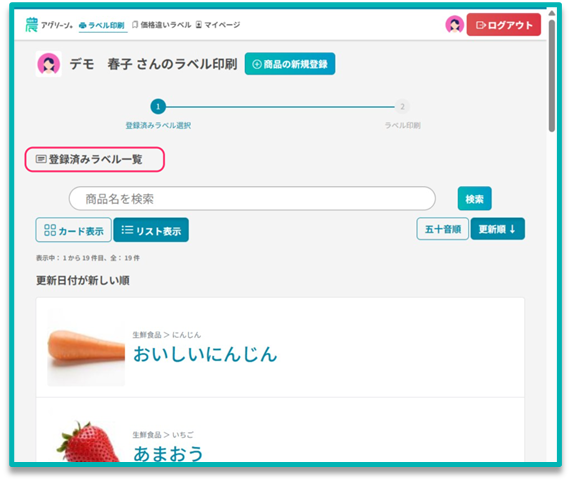The image size is (571, 482).
Task: Select step 1 circle 登録済みラベル選択
Action: (158, 107)
